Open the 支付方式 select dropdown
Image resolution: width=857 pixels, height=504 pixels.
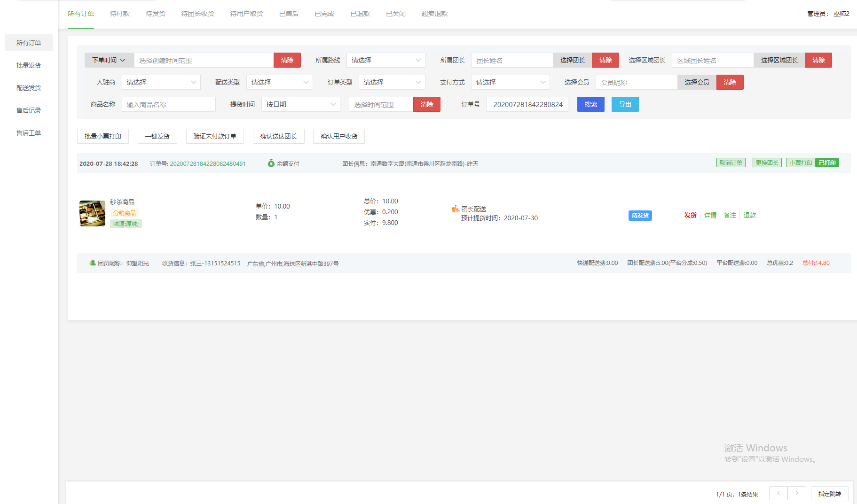tap(510, 82)
